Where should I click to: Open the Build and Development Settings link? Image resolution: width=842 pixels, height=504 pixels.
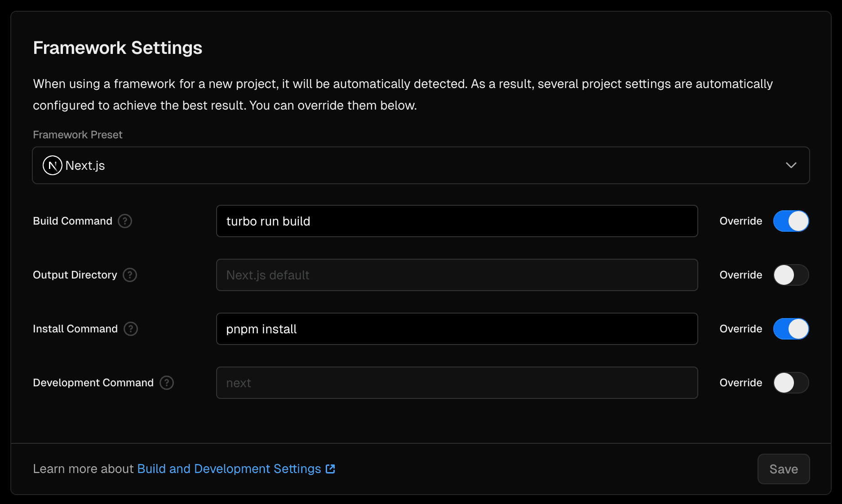(229, 469)
